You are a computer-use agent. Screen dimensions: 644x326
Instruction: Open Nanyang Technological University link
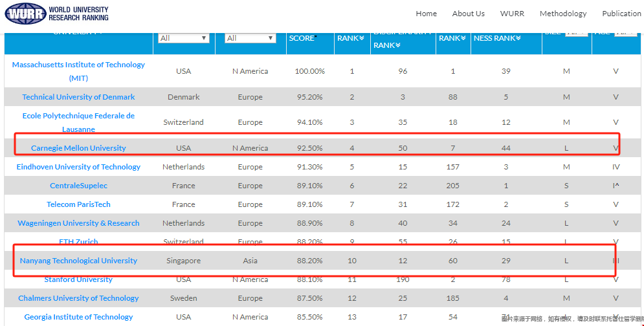78,261
